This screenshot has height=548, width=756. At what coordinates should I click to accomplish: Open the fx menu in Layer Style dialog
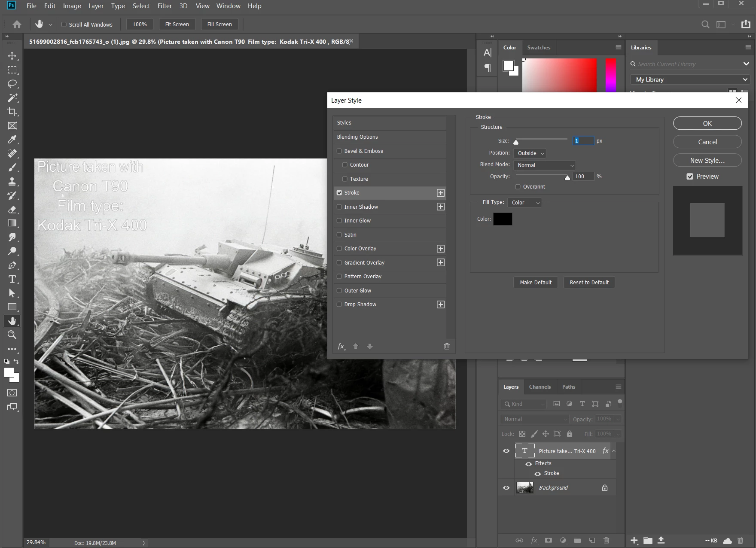(x=341, y=346)
